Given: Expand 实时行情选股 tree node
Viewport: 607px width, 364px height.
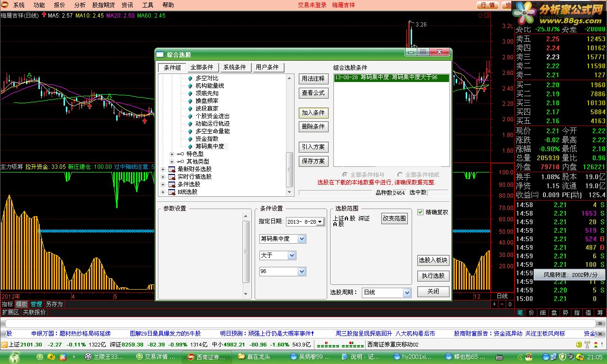Looking at the screenshot, I should (x=163, y=177).
